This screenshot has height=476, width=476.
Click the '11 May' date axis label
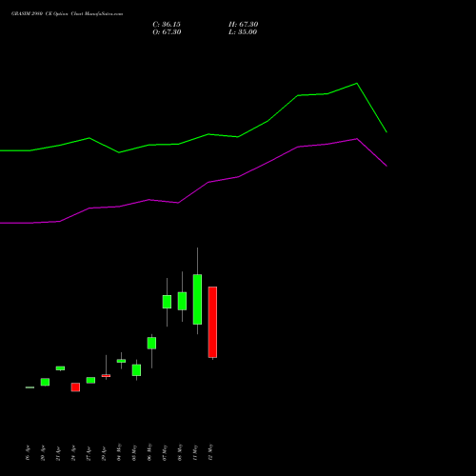195,452
